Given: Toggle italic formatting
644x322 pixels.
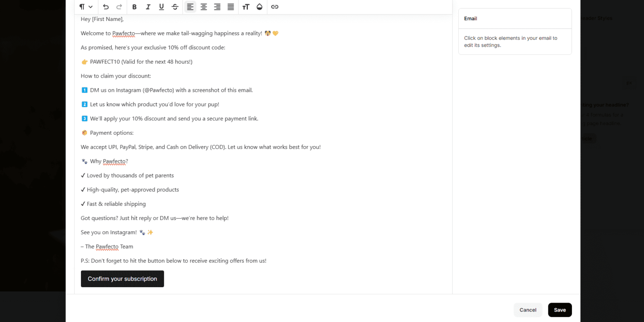Looking at the screenshot, I should 148,7.
